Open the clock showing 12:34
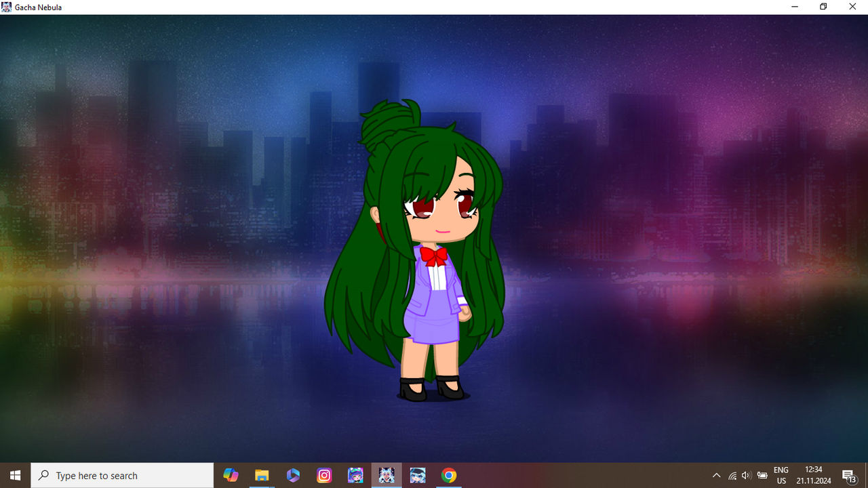The width and height of the screenshot is (868, 488). [x=814, y=475]
